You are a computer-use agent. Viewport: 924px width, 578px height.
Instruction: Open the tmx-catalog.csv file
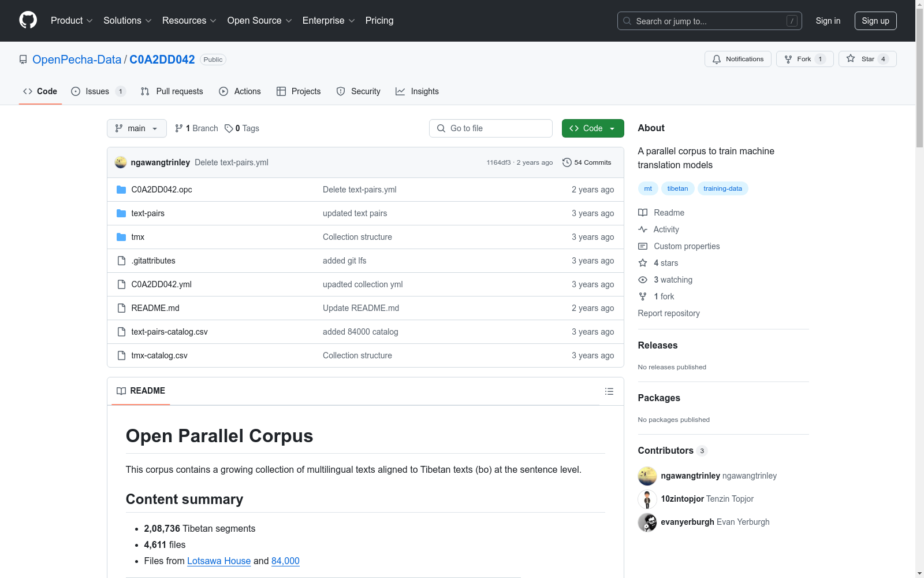pyautogui.click(x=159, y=355)
